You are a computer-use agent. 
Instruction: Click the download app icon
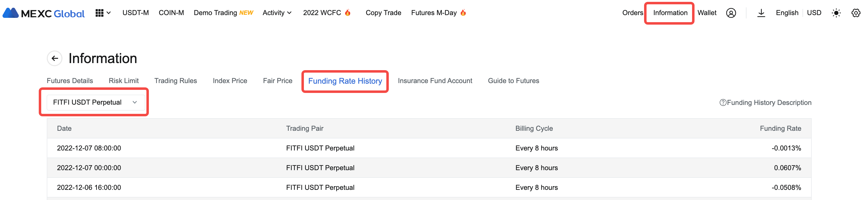(x=761, y=13)
